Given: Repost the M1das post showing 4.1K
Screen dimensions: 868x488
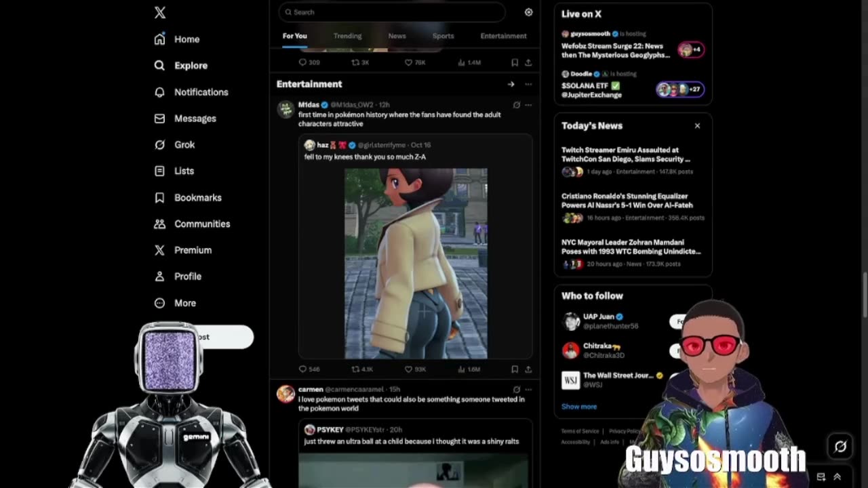Looking at the screenshot, I should (362, 369).
